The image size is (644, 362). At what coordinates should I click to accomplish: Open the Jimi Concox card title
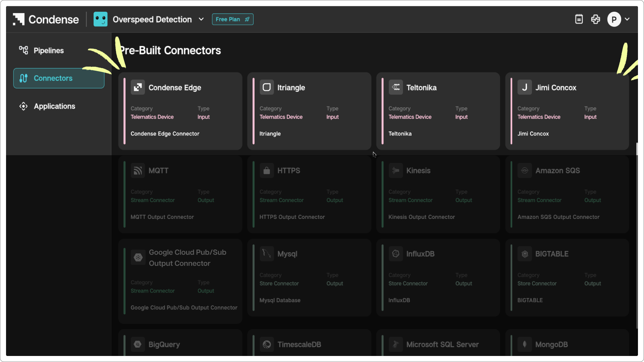[556, 88]
